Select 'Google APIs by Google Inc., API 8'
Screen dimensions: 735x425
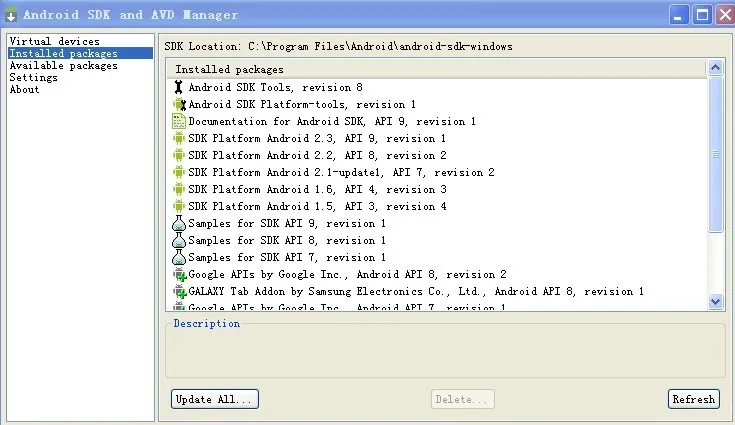tap(347, 274)
